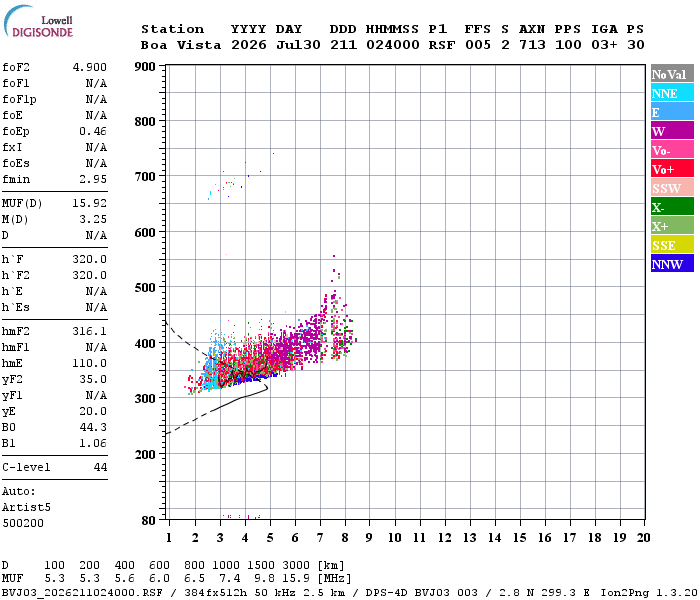700x600 pixels.
Task: Select the NNE cyan legend swatch
Action: pyautogui.click(x=672, y=93)
